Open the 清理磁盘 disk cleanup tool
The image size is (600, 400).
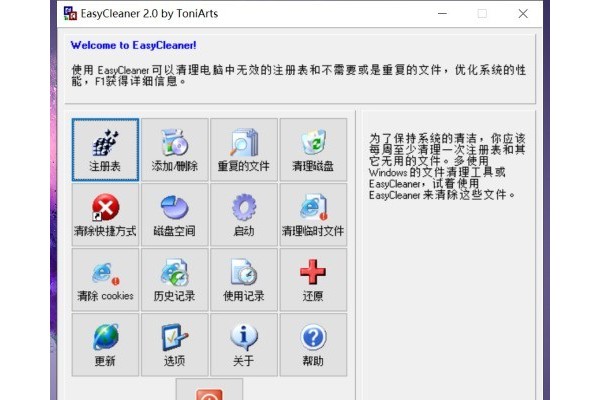[x=313, y=150]
